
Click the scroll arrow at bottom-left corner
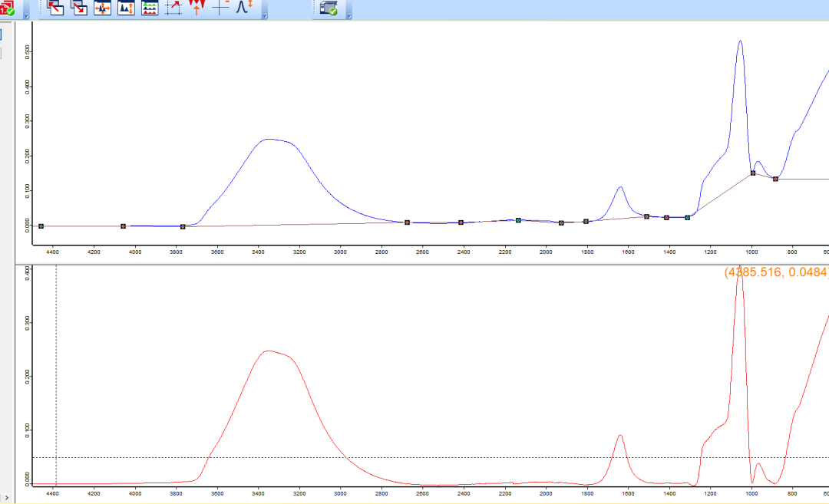(x=7, y=499)
